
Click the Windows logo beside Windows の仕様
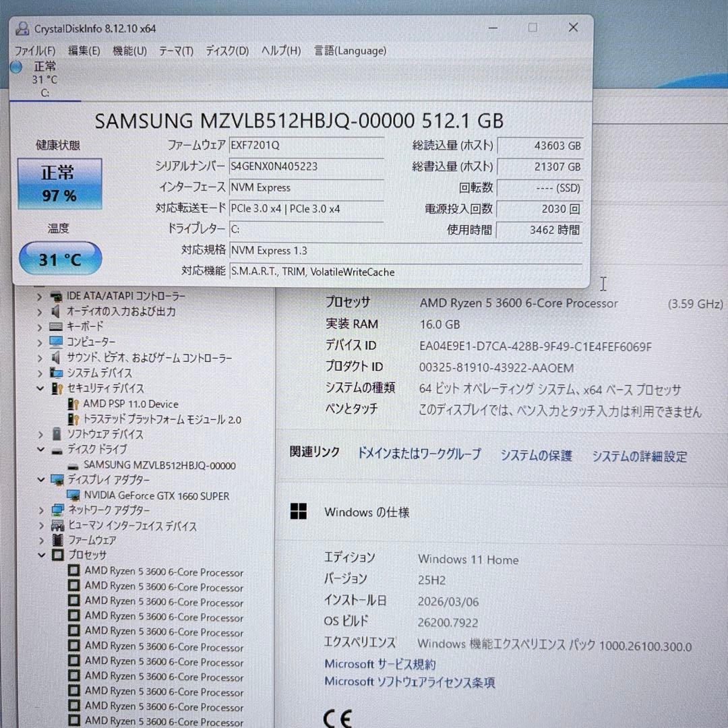click(298, 511)
